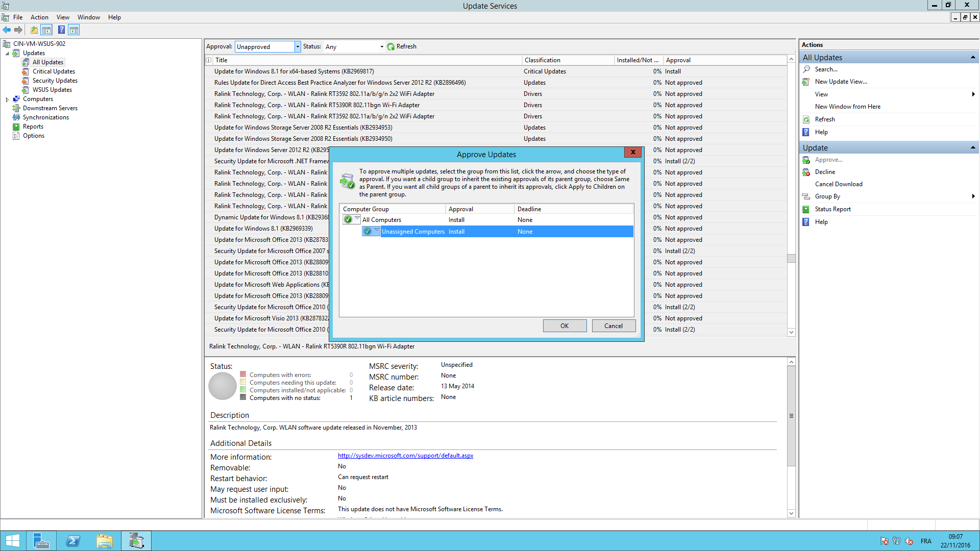Collapse the Update actions section
The image size is (980, 551).
click(x=973, y=147)
